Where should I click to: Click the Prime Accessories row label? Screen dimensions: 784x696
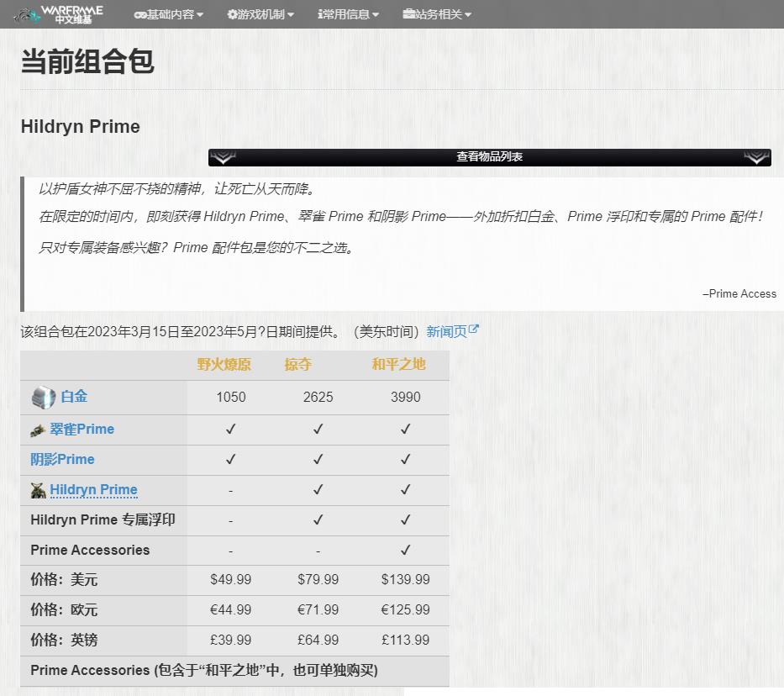(x=90, y=550)
